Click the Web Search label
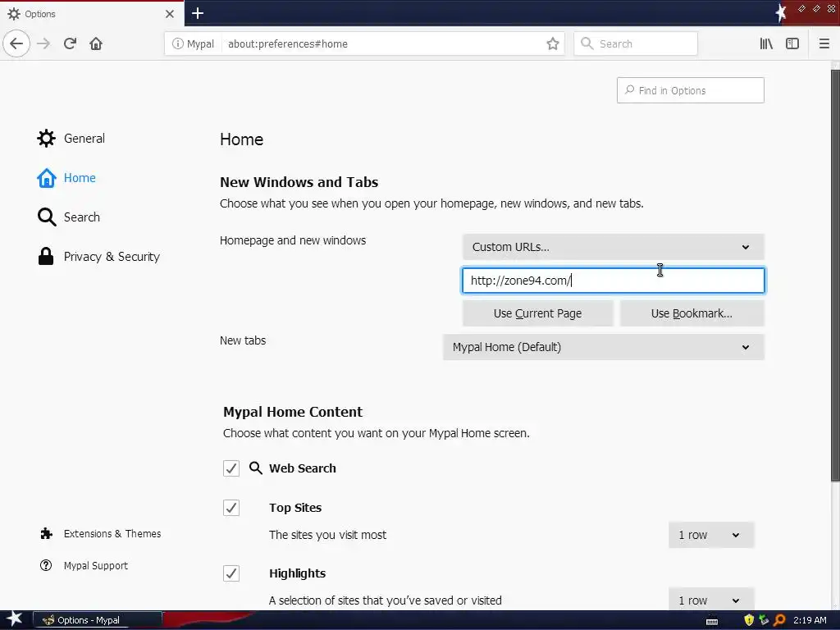This screenshot has height=630, width=840. [303, 468]
